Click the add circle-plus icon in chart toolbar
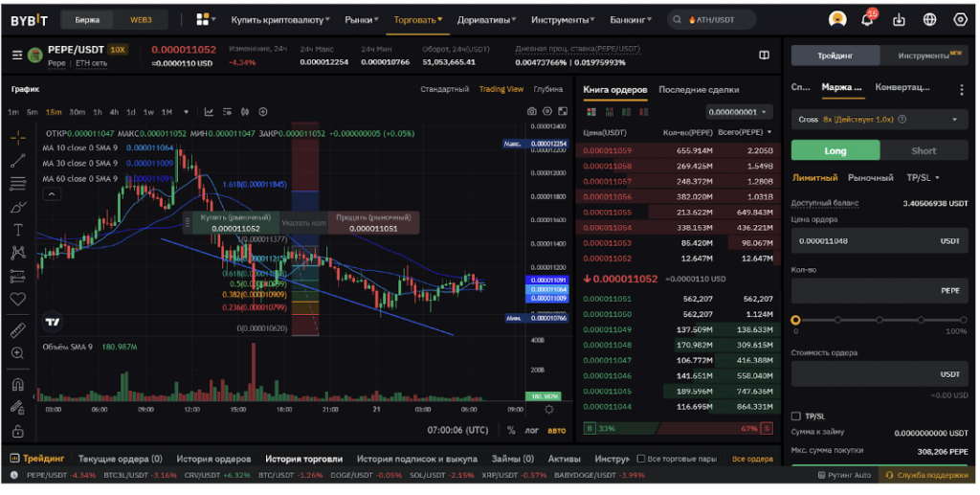The width and height of the screenshot is (980, 495). [263, 112]
